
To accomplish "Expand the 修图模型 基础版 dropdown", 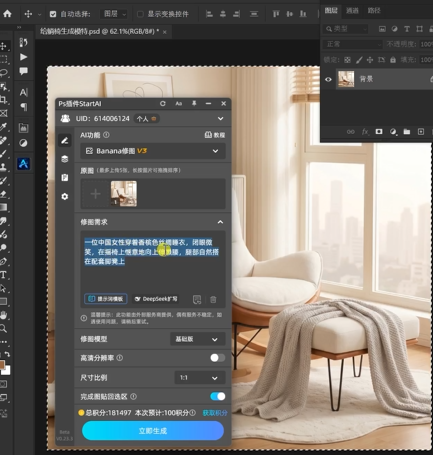I will [197, 339].
